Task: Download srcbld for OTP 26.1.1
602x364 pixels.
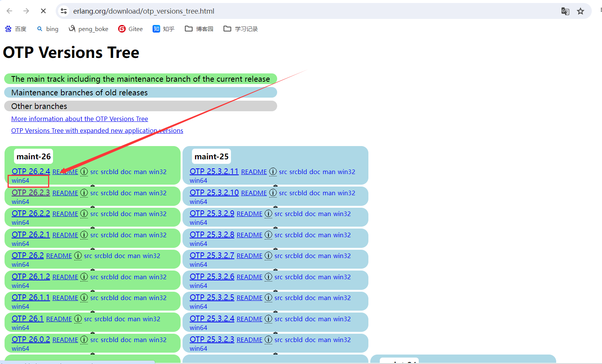Action: click(109, 298)
